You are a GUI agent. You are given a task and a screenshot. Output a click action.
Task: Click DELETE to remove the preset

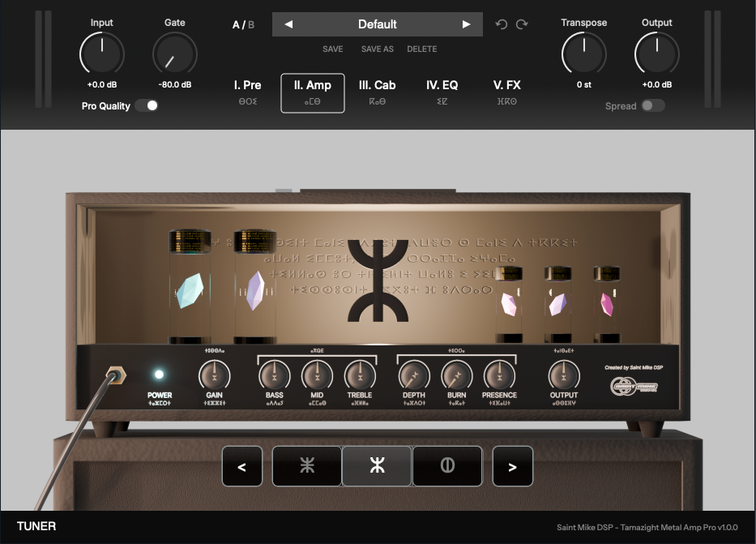[422, 49]
